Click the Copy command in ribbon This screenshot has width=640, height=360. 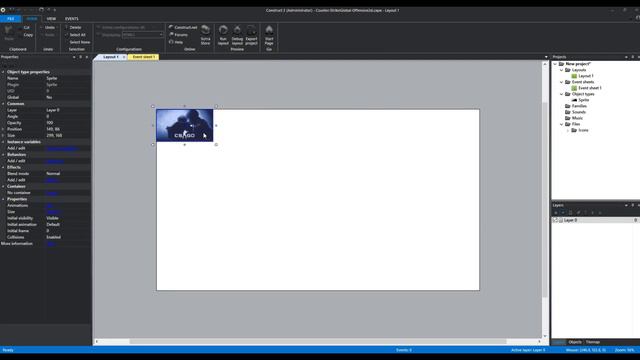point(28,35)
